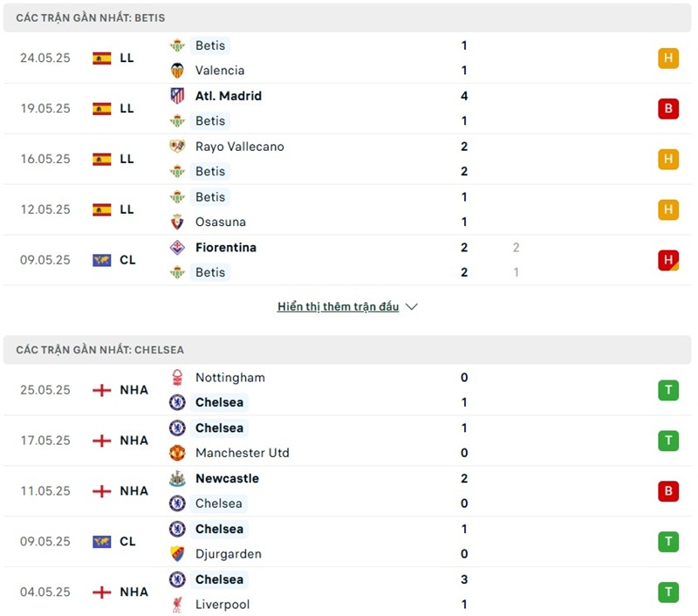
Task: Click the Atl. Madrid club crest
Action: (x=177, y=96)
